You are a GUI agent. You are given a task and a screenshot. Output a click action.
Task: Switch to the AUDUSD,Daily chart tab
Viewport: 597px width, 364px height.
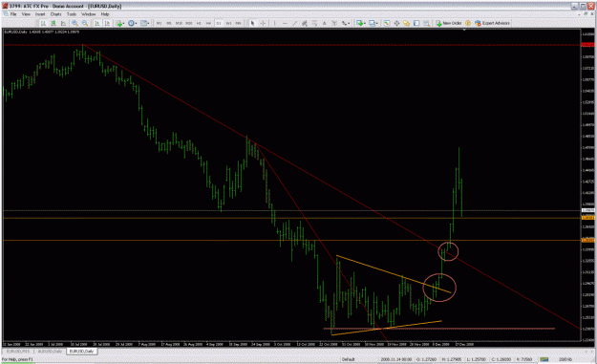click(50, 352)
